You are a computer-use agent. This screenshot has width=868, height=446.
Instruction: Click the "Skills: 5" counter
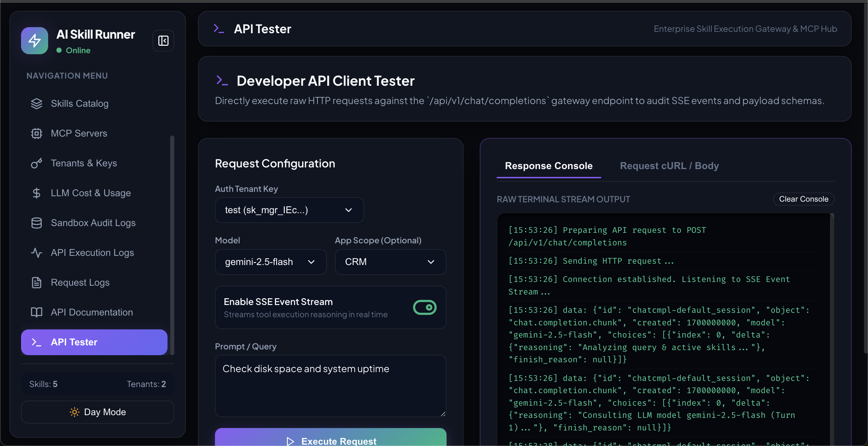pos(43,384)
